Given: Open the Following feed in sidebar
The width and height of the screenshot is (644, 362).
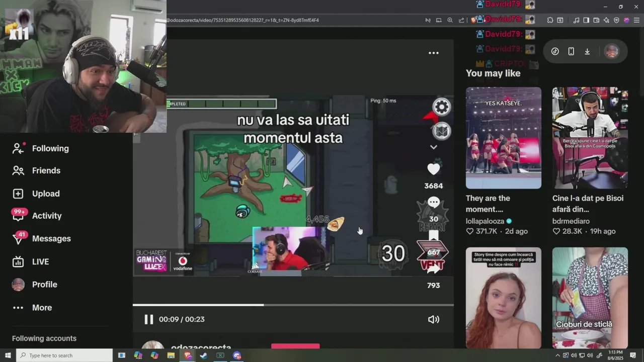Looking at the screenshot, I should 50,148.
